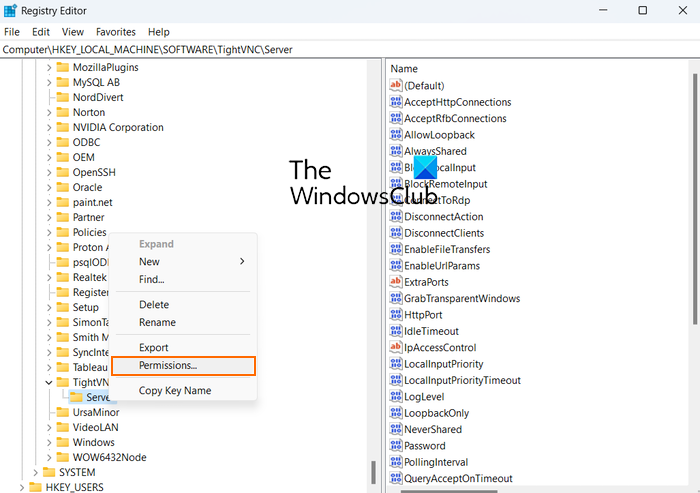Image resolution: width=700 pixels, height=493 pixels.
Task: Click the DisconnectAction value icon
Action: [x=396, y=217]
